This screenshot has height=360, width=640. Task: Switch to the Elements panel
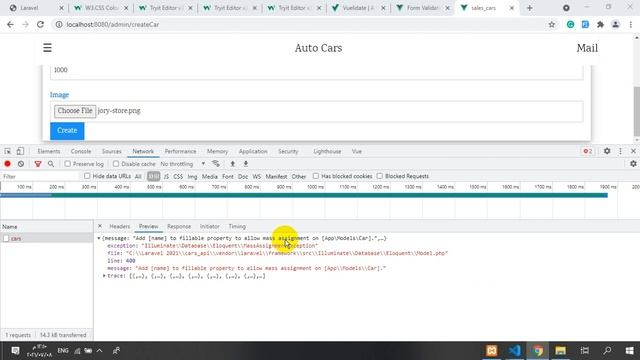[x=49, y=151]
